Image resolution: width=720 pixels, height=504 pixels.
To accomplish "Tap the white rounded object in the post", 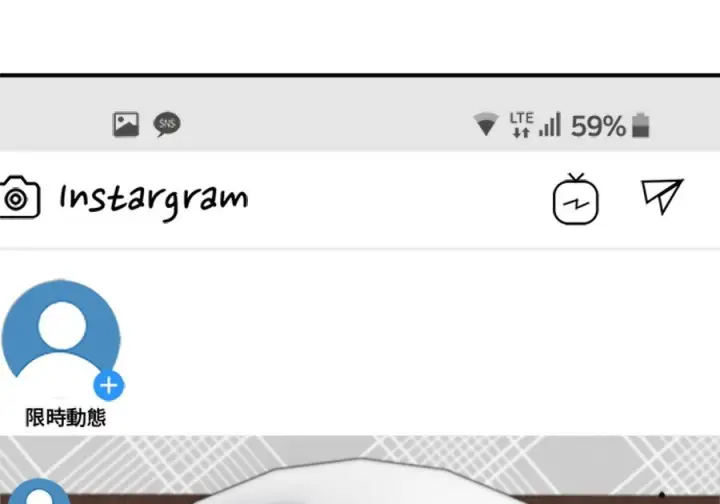I will pyautogui.click(x=358, y=481).
